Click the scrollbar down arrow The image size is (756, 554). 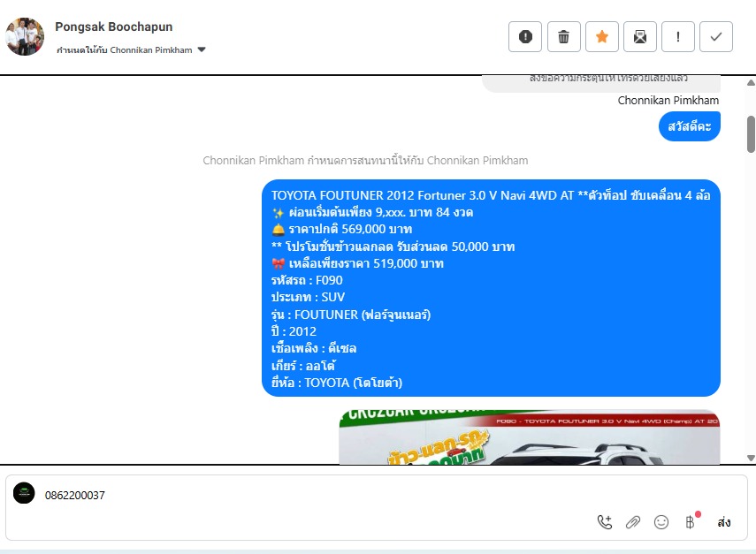click(x=751, y=458)
